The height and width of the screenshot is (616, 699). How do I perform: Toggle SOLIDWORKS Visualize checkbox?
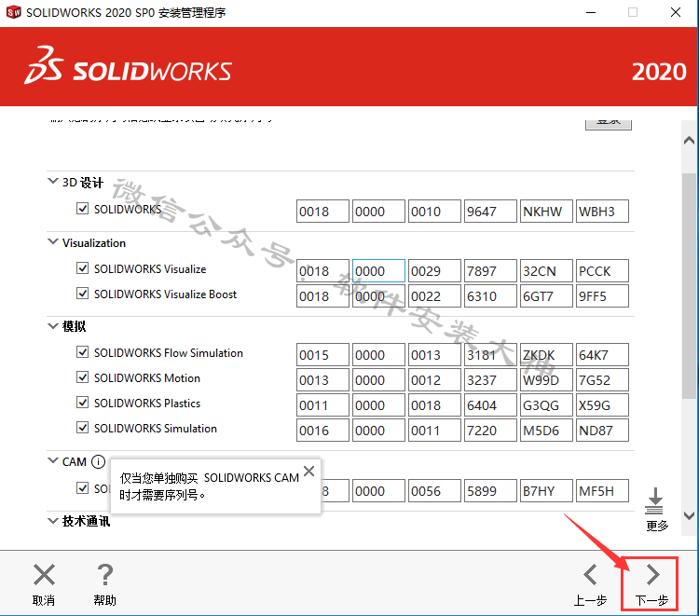point(82,267)
